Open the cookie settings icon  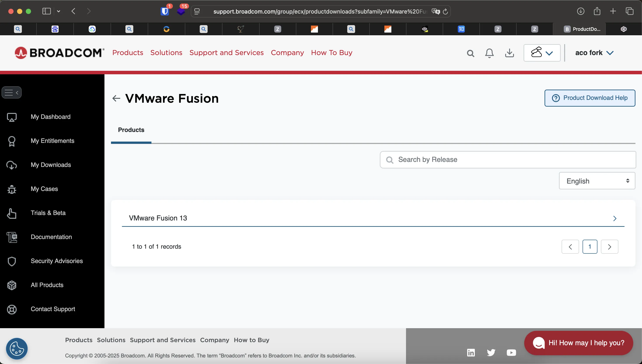point(17,348)
